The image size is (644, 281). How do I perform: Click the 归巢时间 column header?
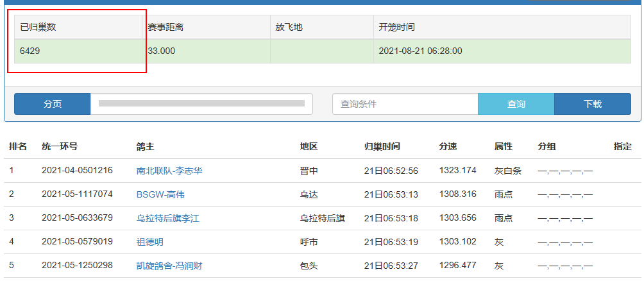pyautogui.click(x=382, y=147)
